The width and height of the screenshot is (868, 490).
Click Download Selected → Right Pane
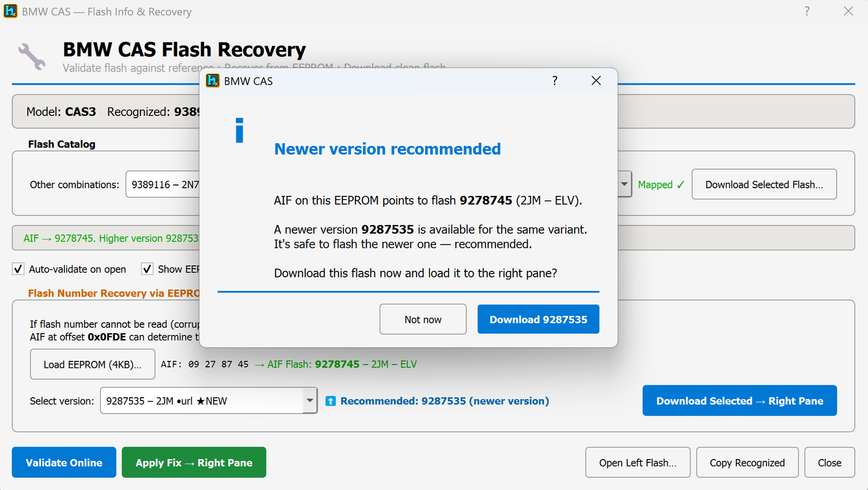pos(739,400)
